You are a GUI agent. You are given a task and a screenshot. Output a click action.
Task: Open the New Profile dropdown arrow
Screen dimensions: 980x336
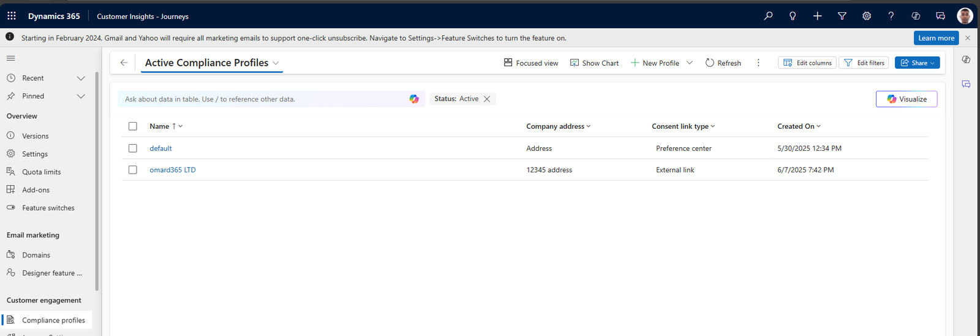(x=690, y=63)
